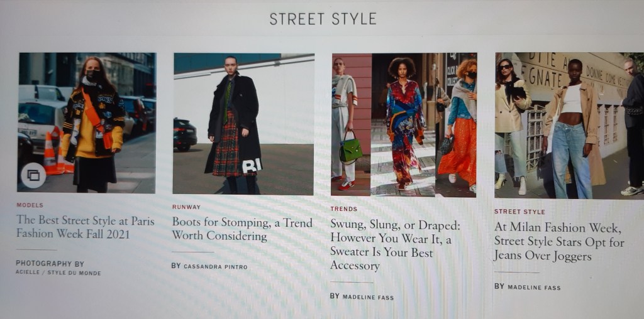Viewport: 644px width, 319px height.
Task: Open At Milan Fashion Week article headline
Action: pos(559,242)
